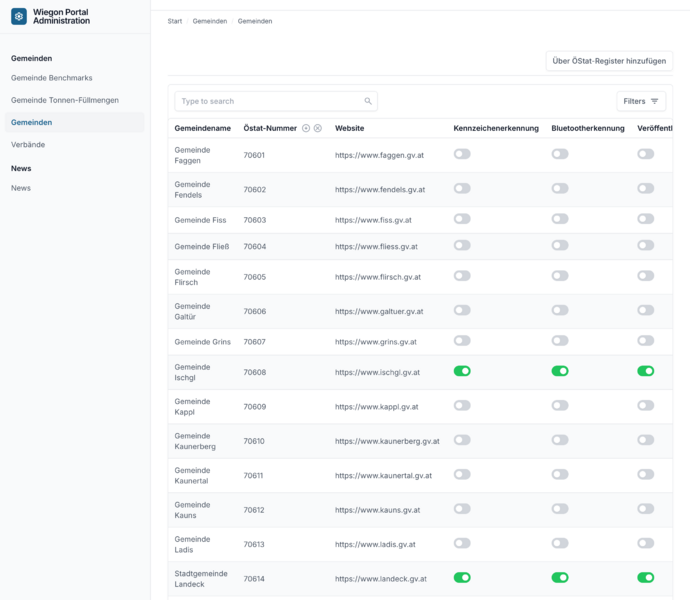Click the search magnifier icon
Screen dimensions: 690x600
368,101
